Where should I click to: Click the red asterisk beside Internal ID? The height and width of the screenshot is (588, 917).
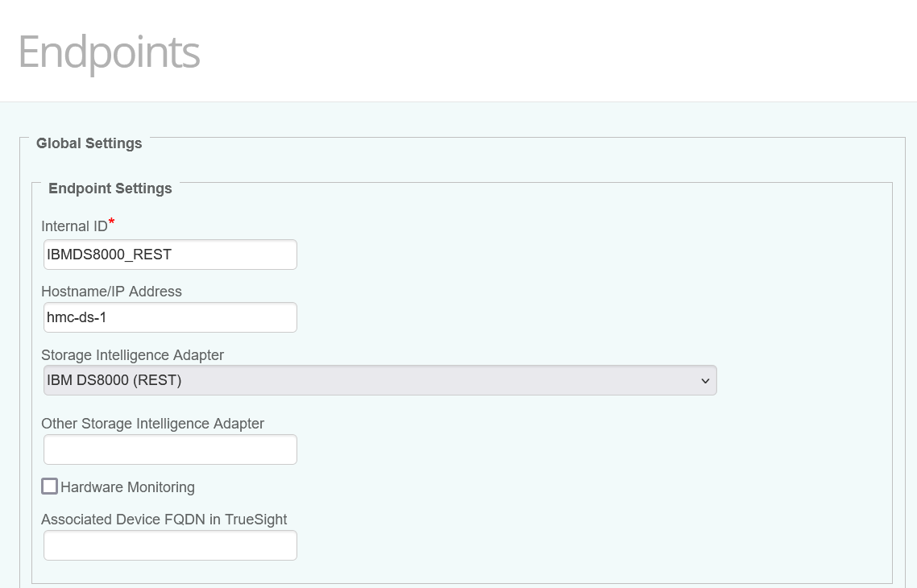pyautogui.click(x=111, y=221)
